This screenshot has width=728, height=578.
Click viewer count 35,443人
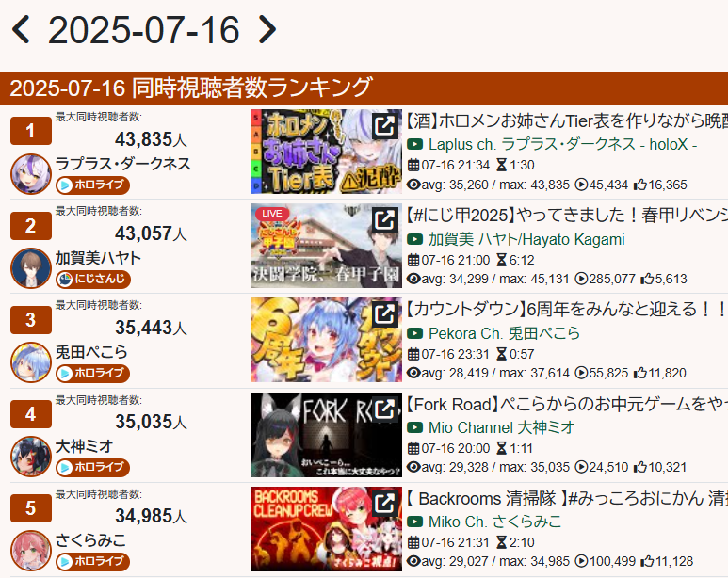pyautogui.click(x=151, y=328)
